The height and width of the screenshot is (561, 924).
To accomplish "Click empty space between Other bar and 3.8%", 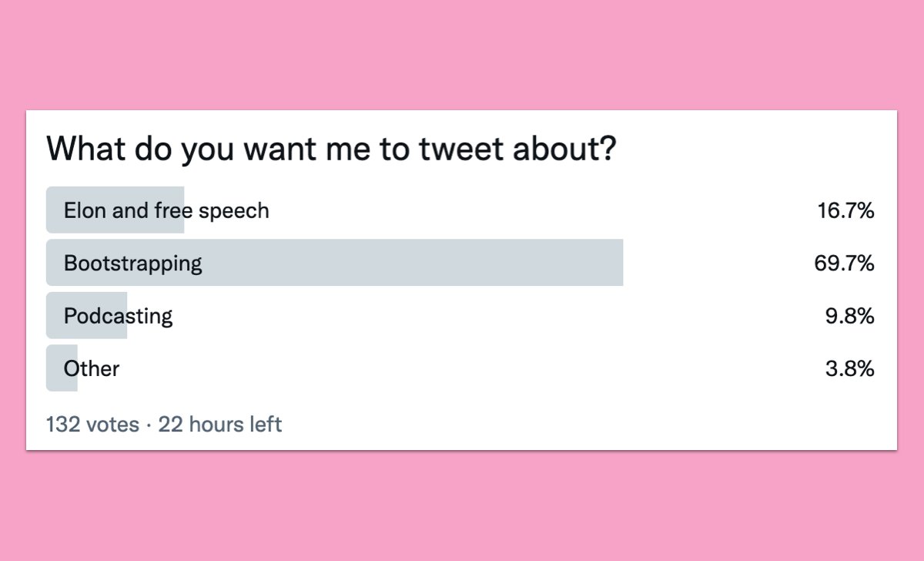I will pos(462,368).
